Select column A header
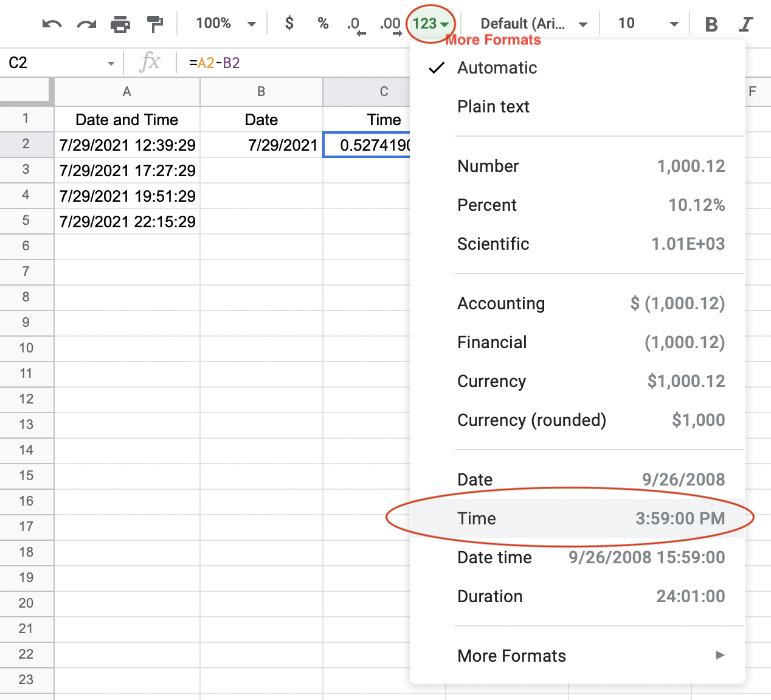771x700 pixels. tap(127, 92)
